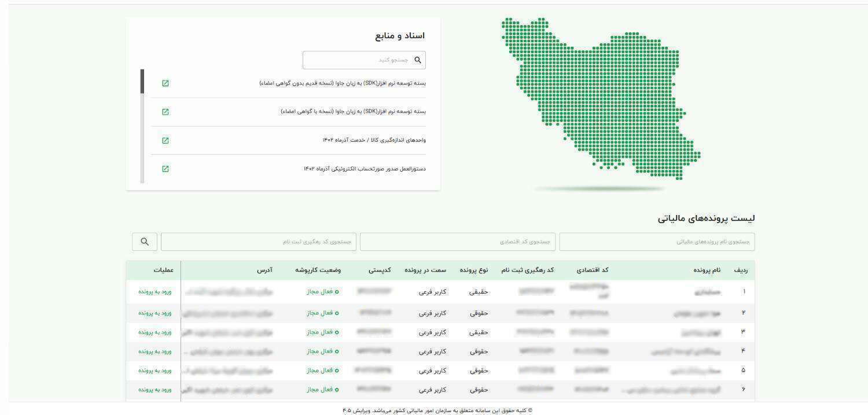Click the dotted green Iran map graphic
This screenshot has height=415, width=868.
point(601,98)
